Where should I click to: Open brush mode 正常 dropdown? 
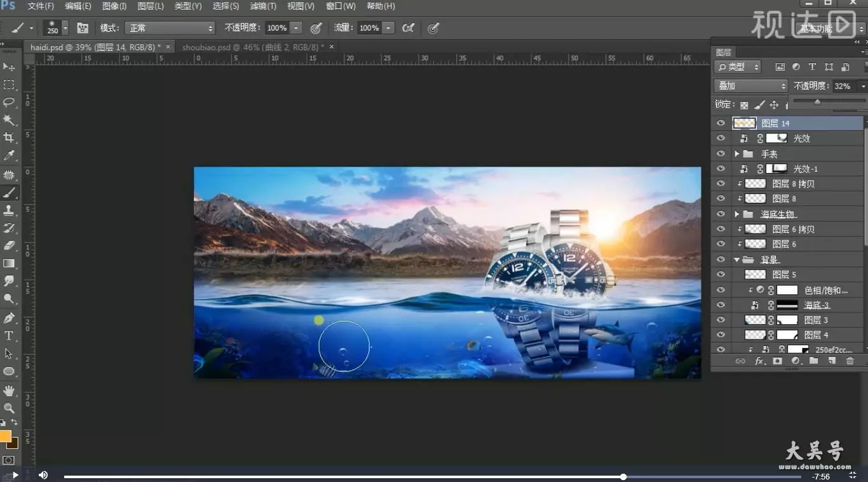(170, 28)
